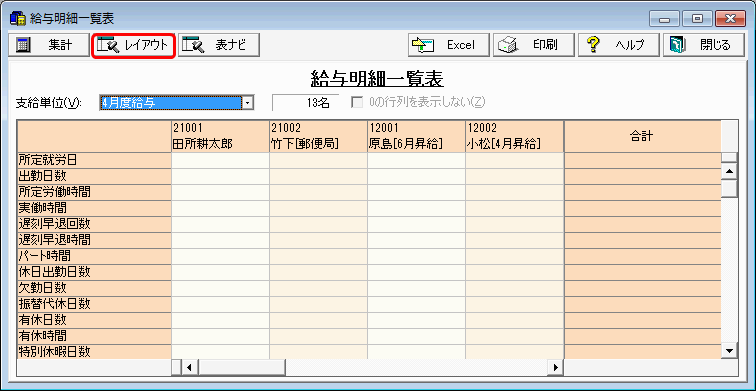Screen dimensions: 756x391
Task: Click the vertical scrollbar thumb
Action: tap(729, 188)
